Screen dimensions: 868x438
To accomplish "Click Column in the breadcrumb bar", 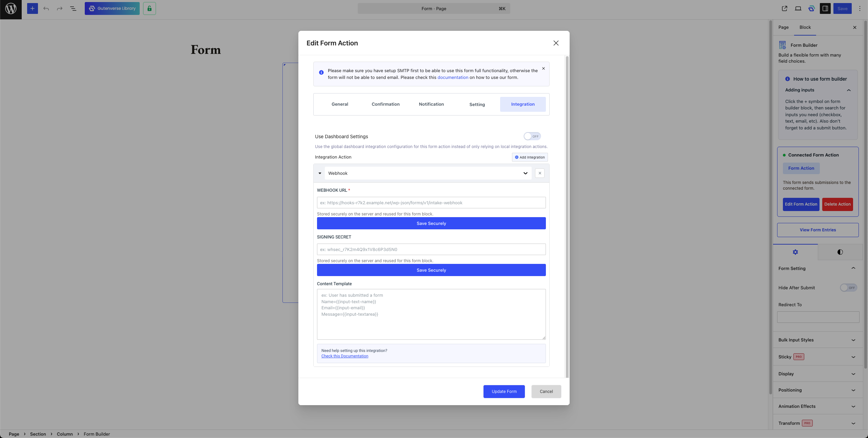I will click(65, 434).
